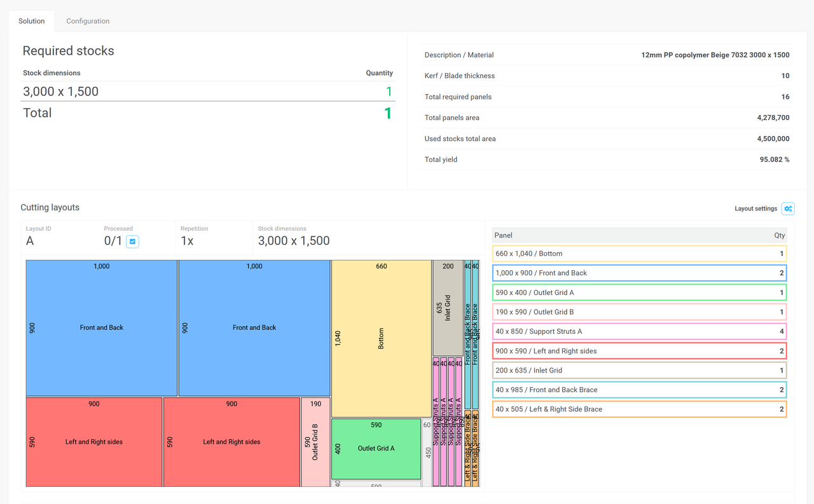Click the 3,000 x 1,500 stock dimensions row
Screen dimensions: 814x504
click(x=208, y=92)
